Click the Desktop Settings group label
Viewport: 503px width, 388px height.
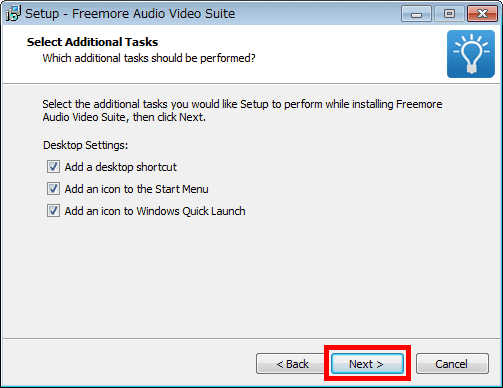85,145
